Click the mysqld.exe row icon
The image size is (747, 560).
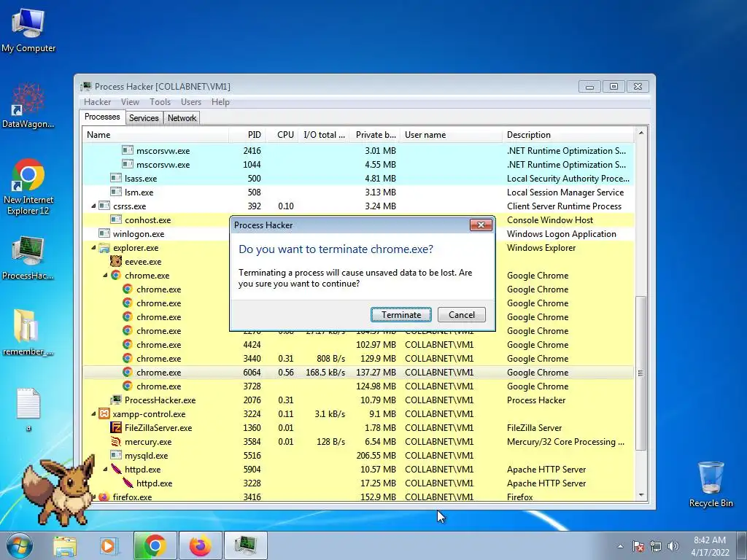coord(116,455)
